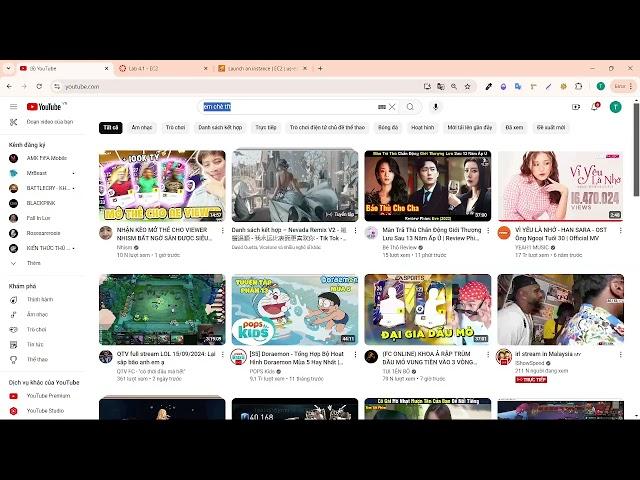Switch to the Lab 4.1 - EC2 tab
Viewport: 640px width, 480px height.
[x=163, y=69]
